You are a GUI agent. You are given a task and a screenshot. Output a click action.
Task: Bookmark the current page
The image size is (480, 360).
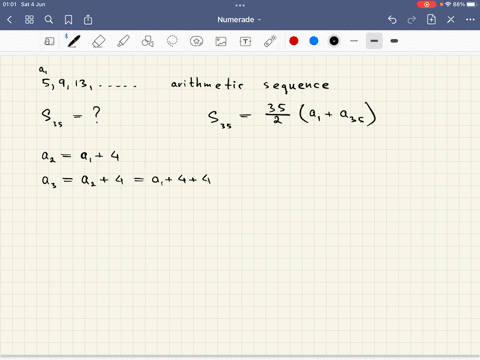coord(68,20)
